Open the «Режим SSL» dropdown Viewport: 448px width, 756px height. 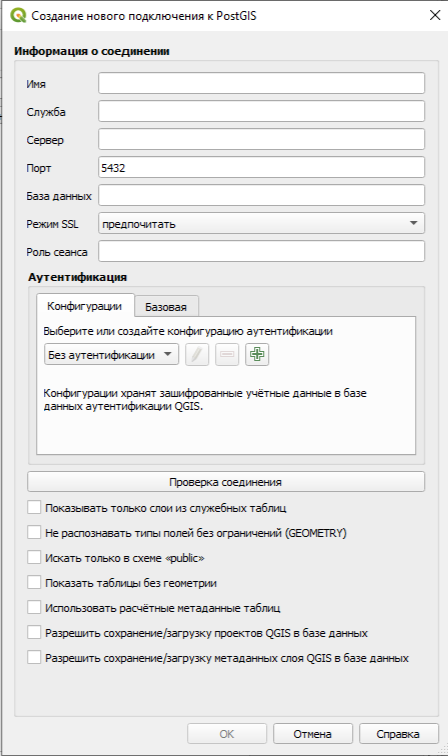click(261, 224)
